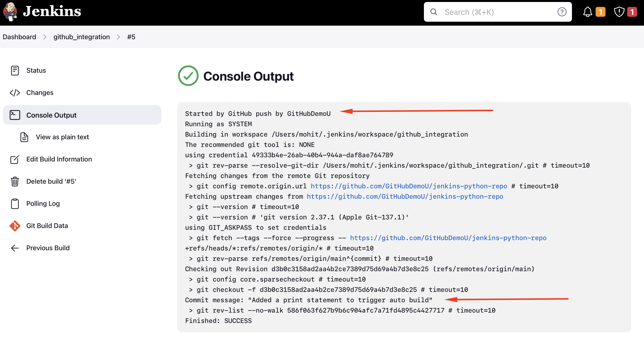The height and width of the screenshot is (355, 644).
Task: Click 'Fetching changes from the remote Git repository'
Action: coord(277,176)
